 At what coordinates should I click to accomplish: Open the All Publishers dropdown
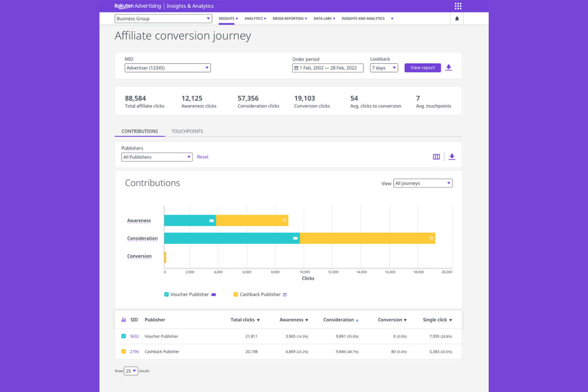157,157
